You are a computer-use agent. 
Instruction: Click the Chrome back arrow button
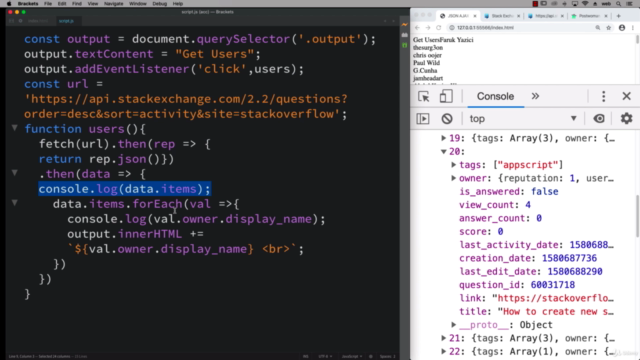pyautogui.click(x=417, y=28)
